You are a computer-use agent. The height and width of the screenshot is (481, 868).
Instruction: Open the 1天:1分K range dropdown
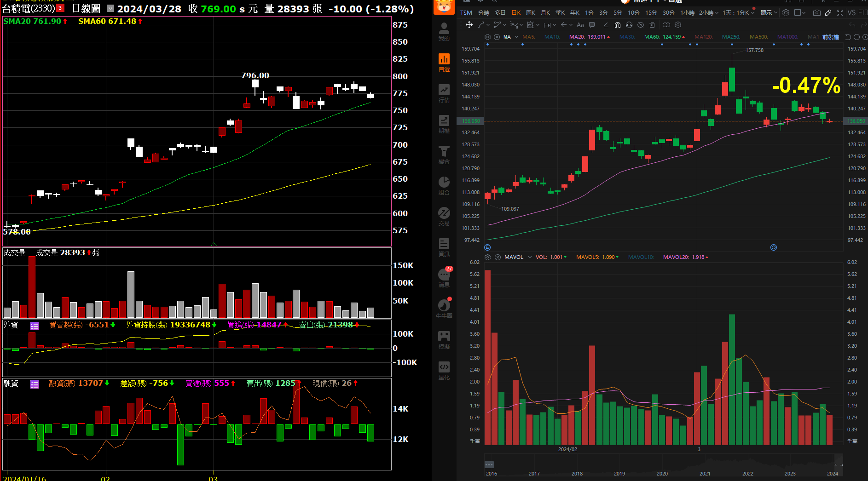[x=738, y=13]
